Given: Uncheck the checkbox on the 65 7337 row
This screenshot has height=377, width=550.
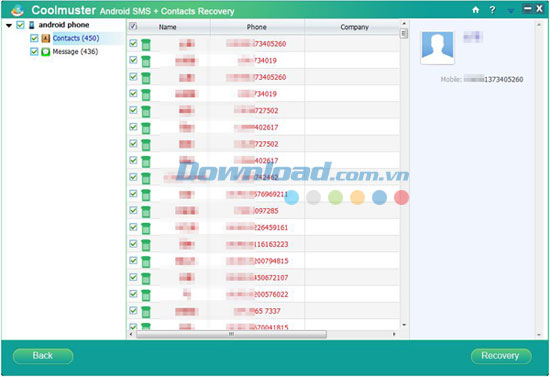Looking at the screenshot, I should pyautogui.click(x=133, y=310).
